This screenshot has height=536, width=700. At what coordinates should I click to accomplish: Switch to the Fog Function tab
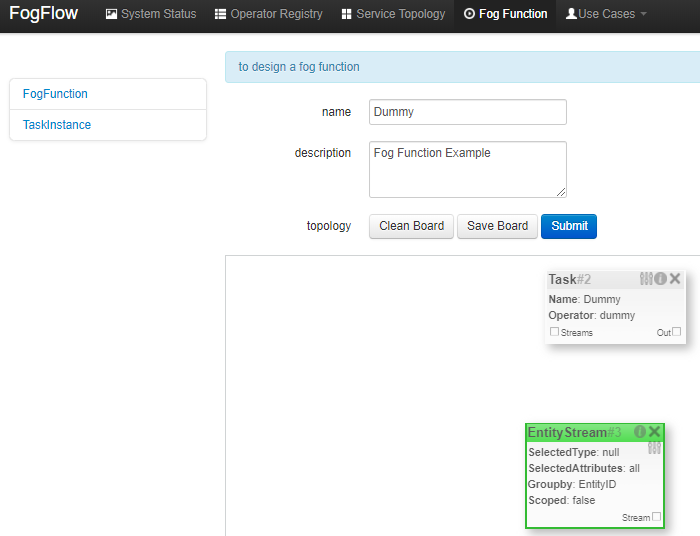click(505, 14)
